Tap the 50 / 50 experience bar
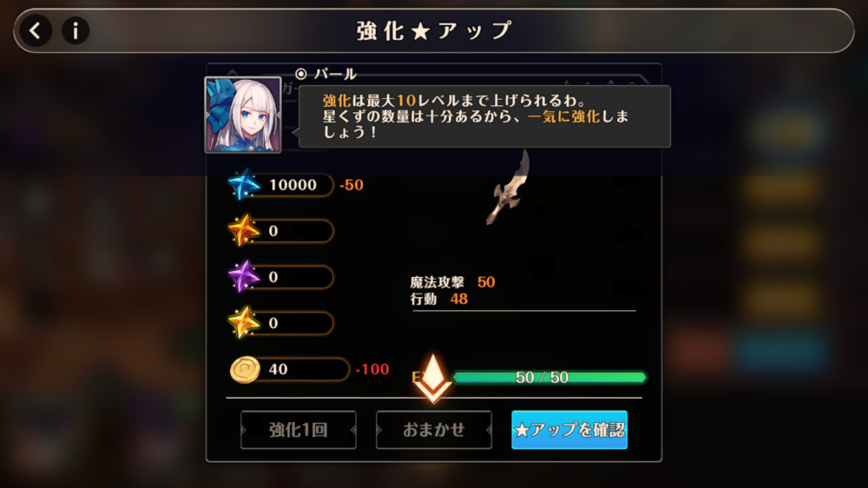868x488 pixels. coord(549,378)
